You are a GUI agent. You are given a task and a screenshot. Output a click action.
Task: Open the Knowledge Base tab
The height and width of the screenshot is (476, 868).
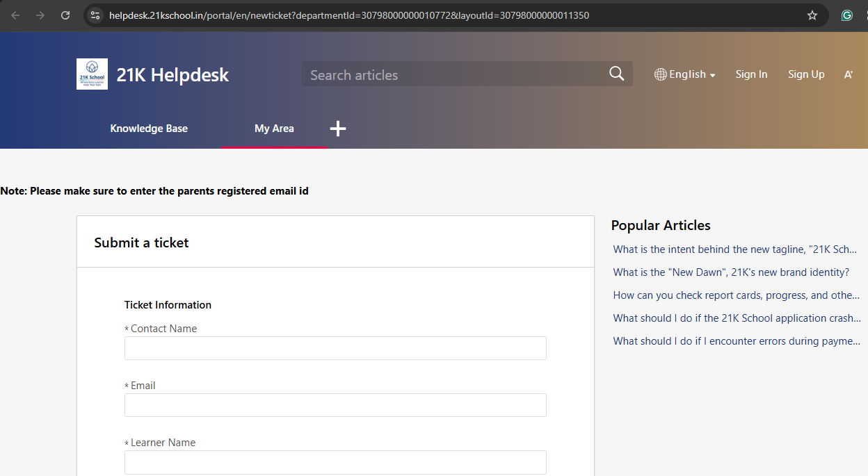(149, 129)
